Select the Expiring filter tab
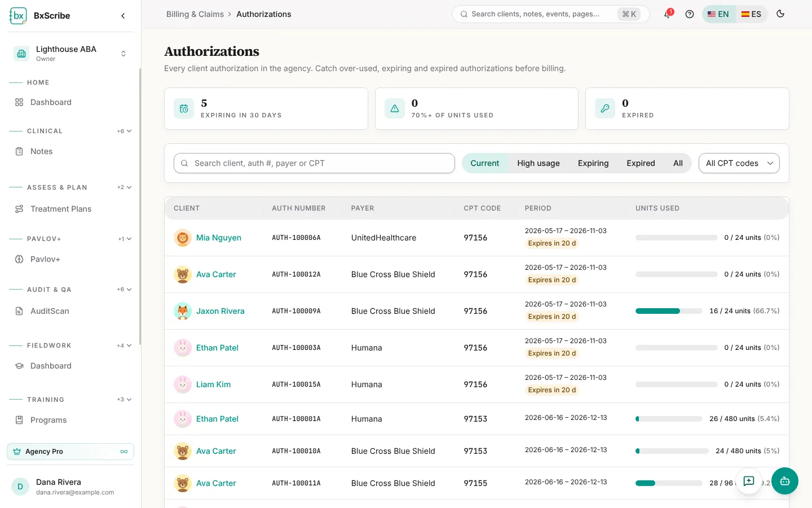 (x=593, y=163)
